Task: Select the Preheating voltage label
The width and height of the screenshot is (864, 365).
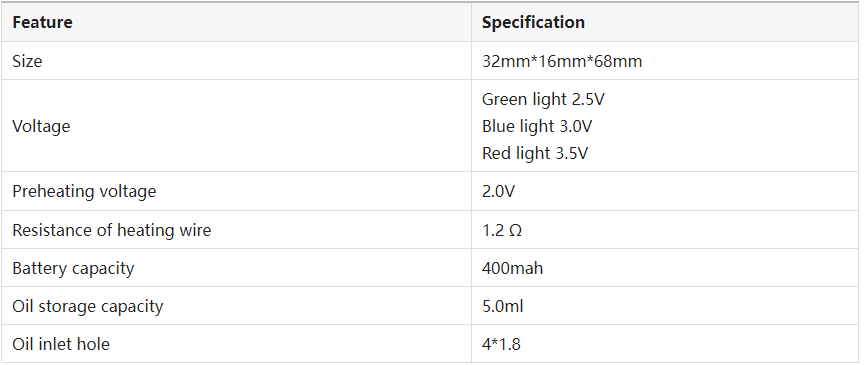Action: click(84, 191)
